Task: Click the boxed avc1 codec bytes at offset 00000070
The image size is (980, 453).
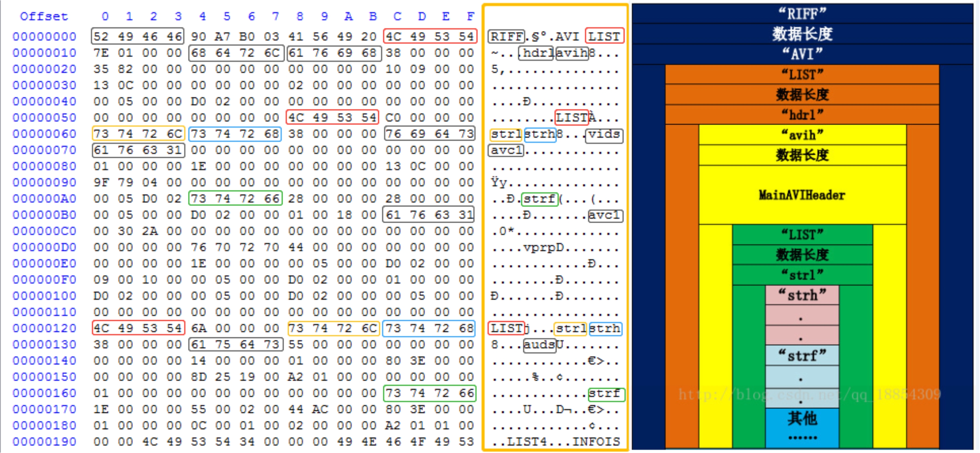Action: [138, 150]
